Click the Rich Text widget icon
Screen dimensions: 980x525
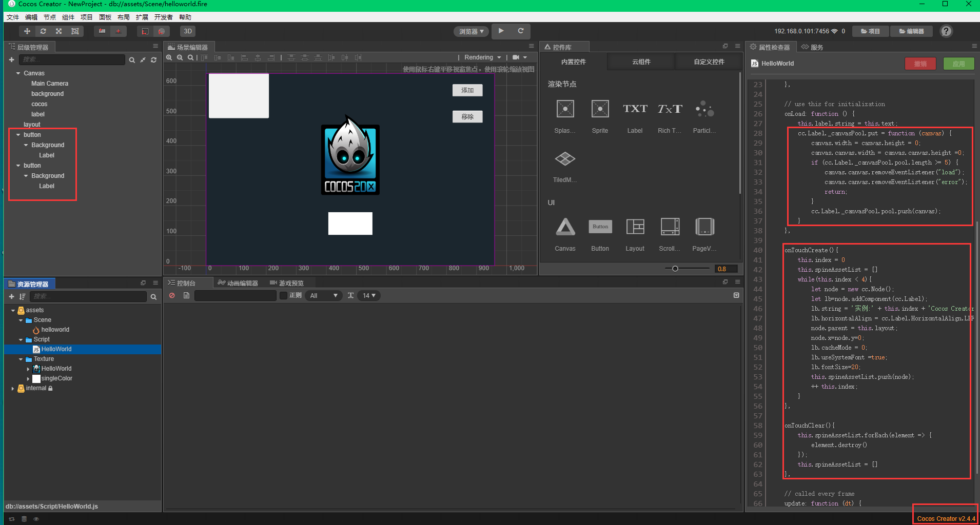click(670, 109)
